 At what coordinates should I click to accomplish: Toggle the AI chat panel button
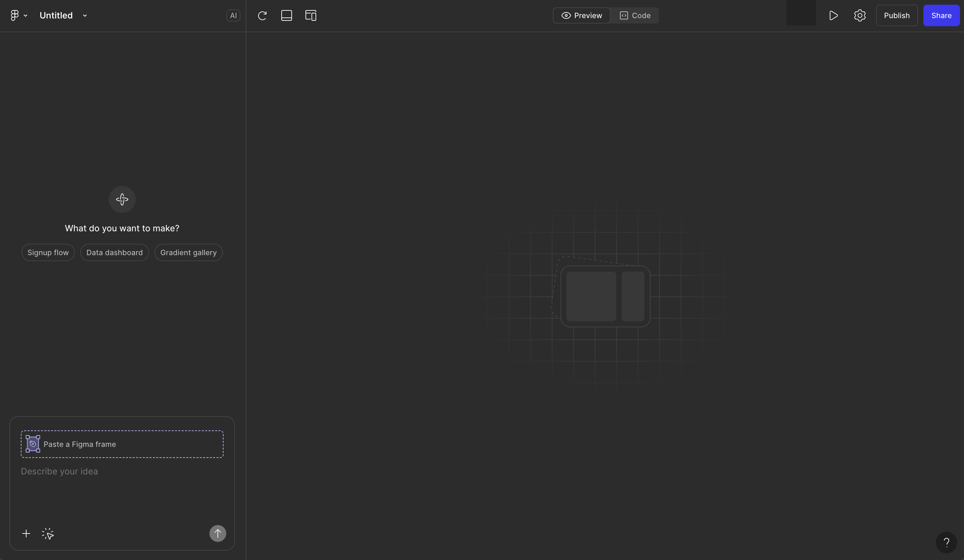click(233, 16)
